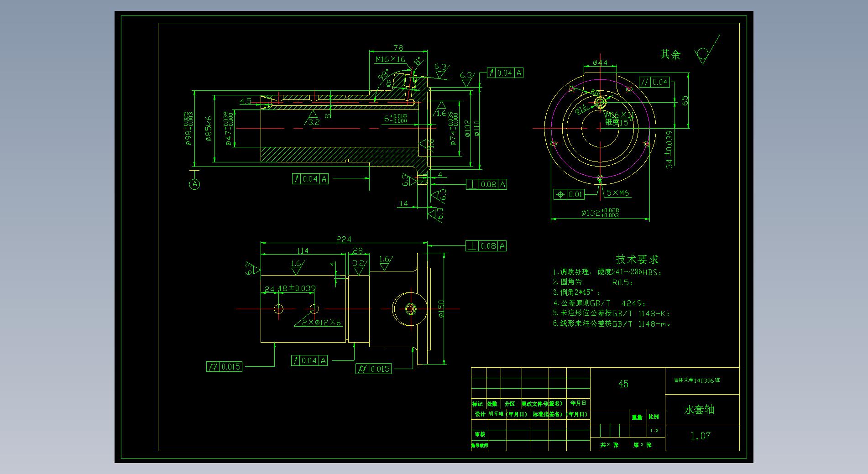Click the 'ø47' bore diameter dimension
This screenshot has width=868, height=474.
tap(229, 129)
